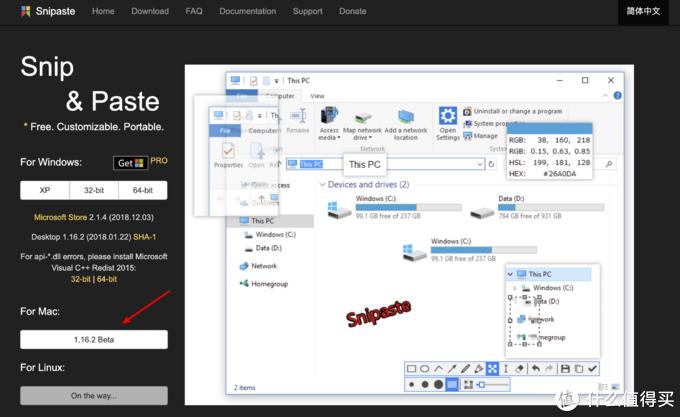Choose the pencil drawing tool

click(465, 369)
